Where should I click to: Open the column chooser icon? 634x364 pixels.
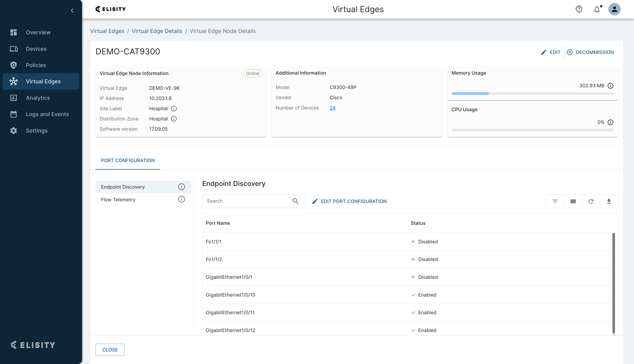573,201
